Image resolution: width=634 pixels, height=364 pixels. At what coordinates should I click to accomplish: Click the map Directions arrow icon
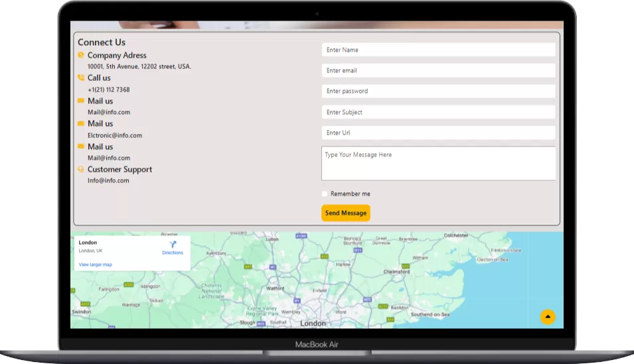coord(173,245)
